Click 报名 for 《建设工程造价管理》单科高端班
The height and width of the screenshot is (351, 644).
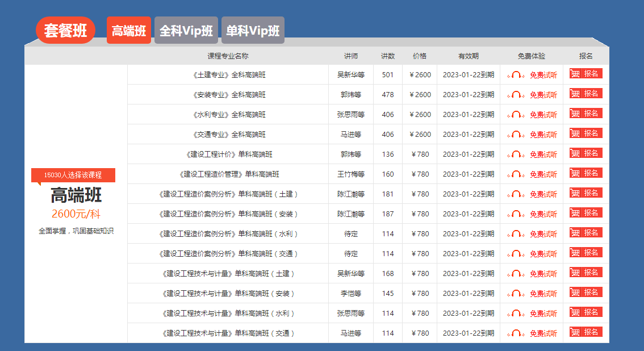[x=586, y=173]
